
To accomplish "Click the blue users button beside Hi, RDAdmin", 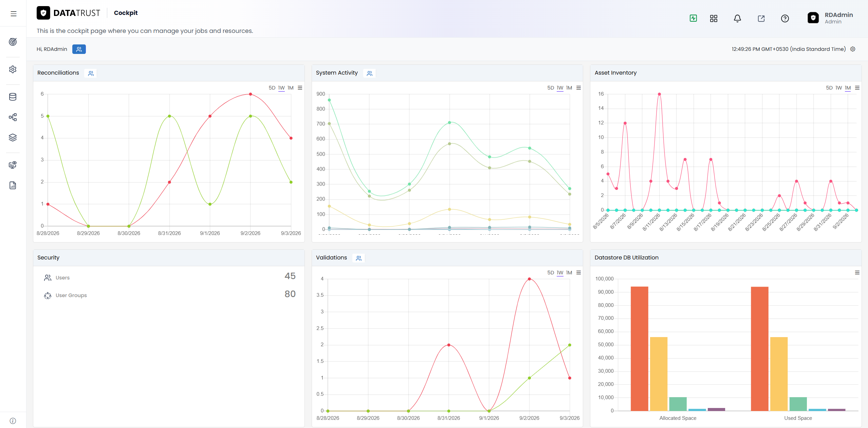I will point(79,49).
